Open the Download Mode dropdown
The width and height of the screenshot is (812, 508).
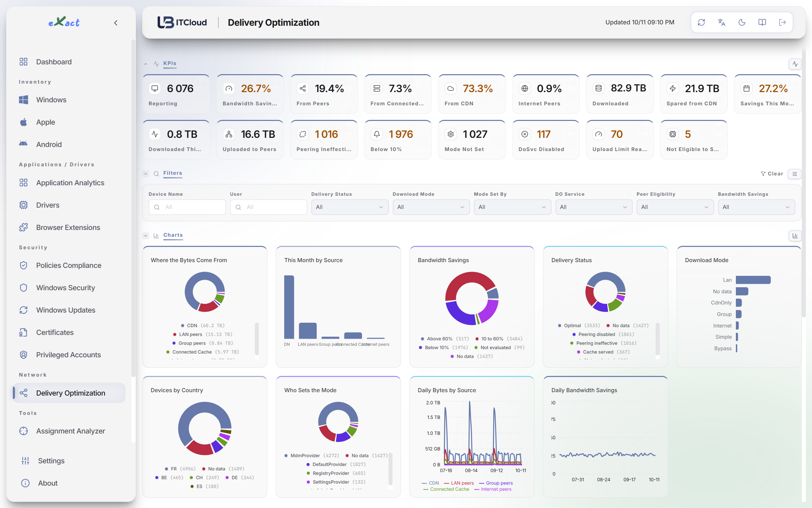click(x=431, y=207)
